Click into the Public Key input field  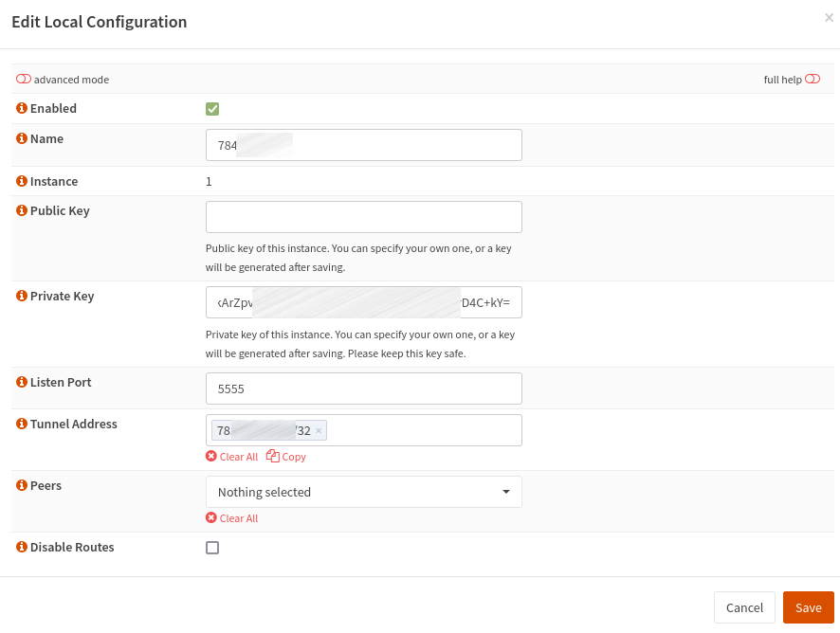tap(363, 217)
